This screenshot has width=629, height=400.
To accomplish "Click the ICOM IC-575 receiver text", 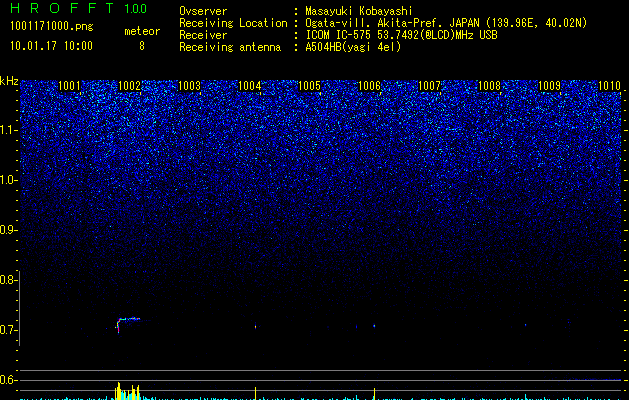I will pyautogui.click(x=401, y=35).
